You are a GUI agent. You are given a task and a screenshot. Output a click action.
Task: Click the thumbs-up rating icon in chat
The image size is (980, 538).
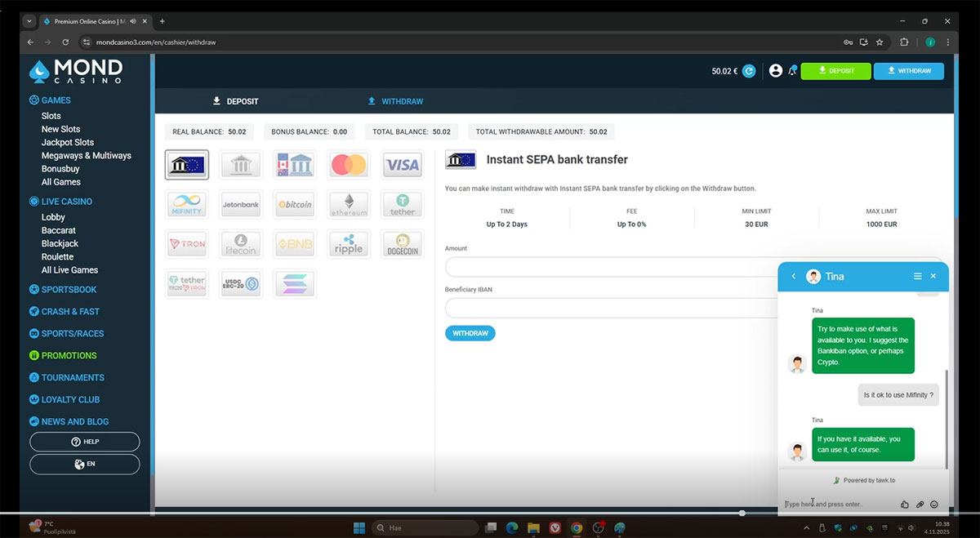tap(905, 505)
